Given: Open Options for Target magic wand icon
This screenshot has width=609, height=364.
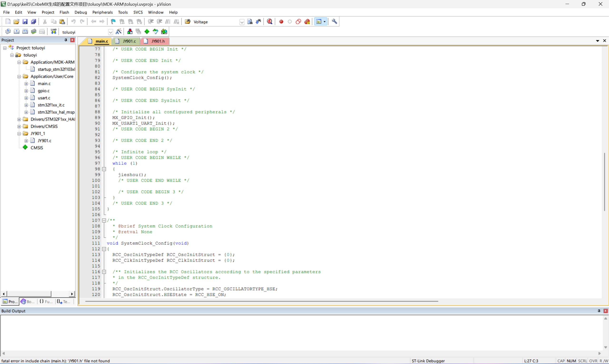Looking at the screenshot, I should coord(118,31).
